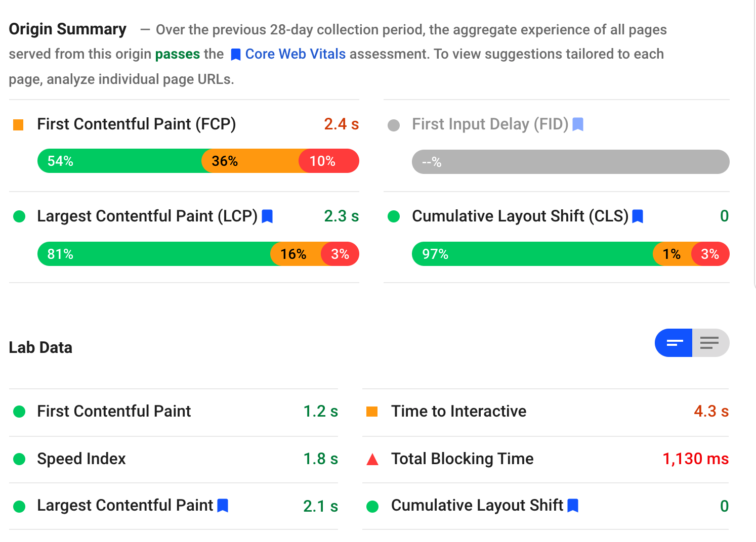Click the bookmark icon beside Core Web Vitals
The image size is (756, 542).
pos(235,55)
